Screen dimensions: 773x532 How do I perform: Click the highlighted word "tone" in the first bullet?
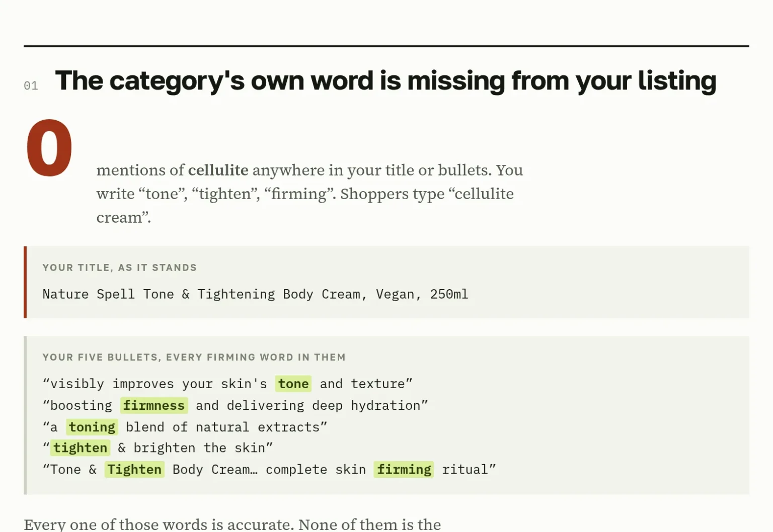[293, 384]
